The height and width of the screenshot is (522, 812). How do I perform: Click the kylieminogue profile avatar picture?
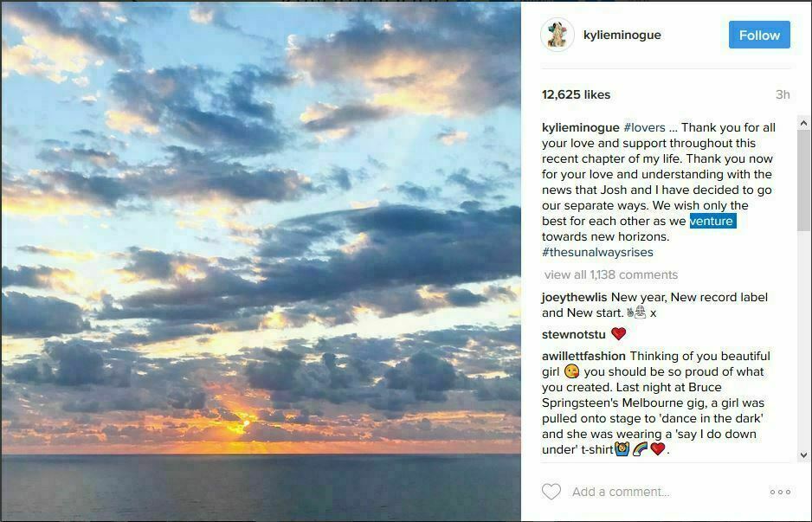tap(557, 35)
